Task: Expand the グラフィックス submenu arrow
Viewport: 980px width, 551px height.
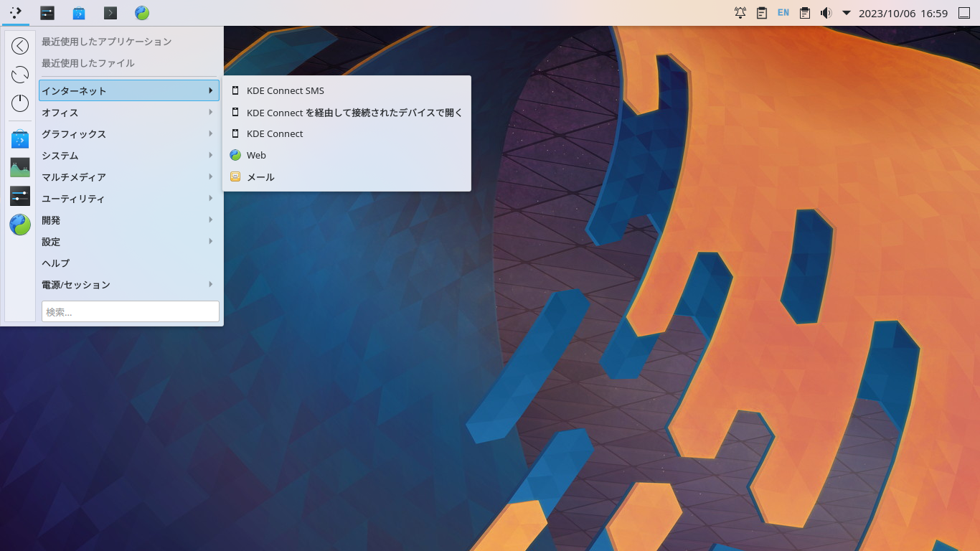Action: click(x=211, y=133)
